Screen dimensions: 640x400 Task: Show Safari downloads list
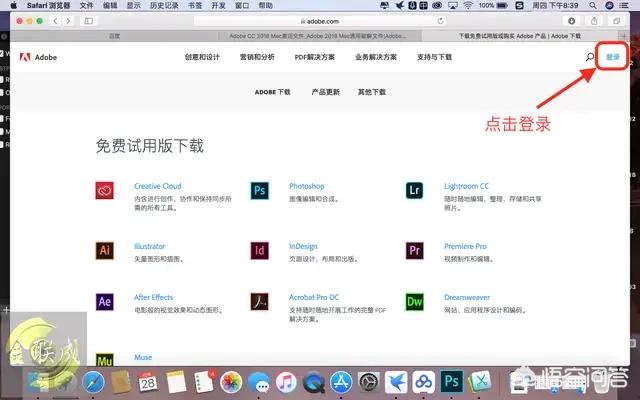click(571, 21)
